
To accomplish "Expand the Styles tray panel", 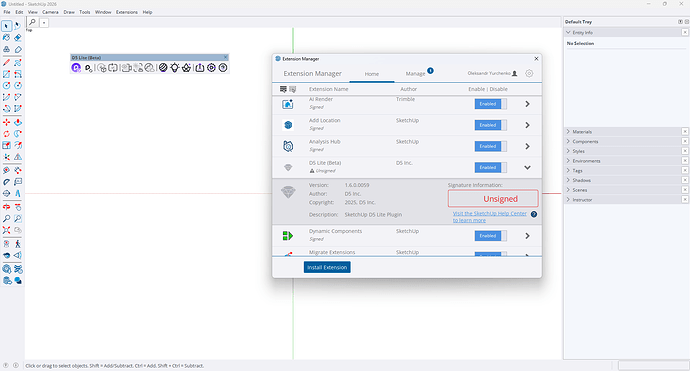I will point(568,151).
